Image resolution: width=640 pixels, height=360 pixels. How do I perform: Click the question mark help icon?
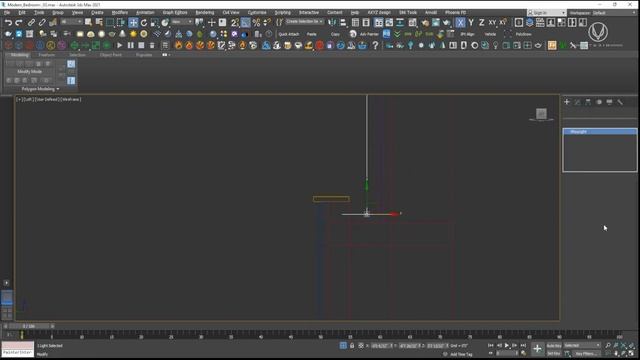pos(375,45)
